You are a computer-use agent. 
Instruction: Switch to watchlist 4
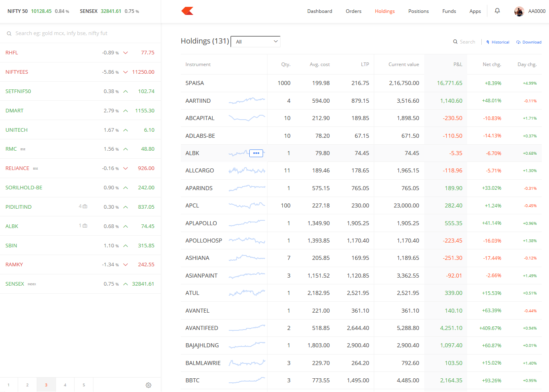click(65, 385)
